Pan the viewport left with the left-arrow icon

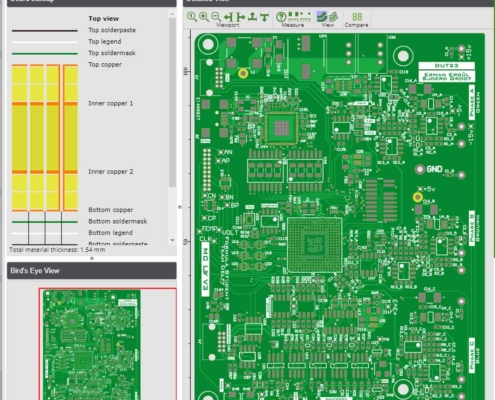pyautogui.click(x=228, y=17)
